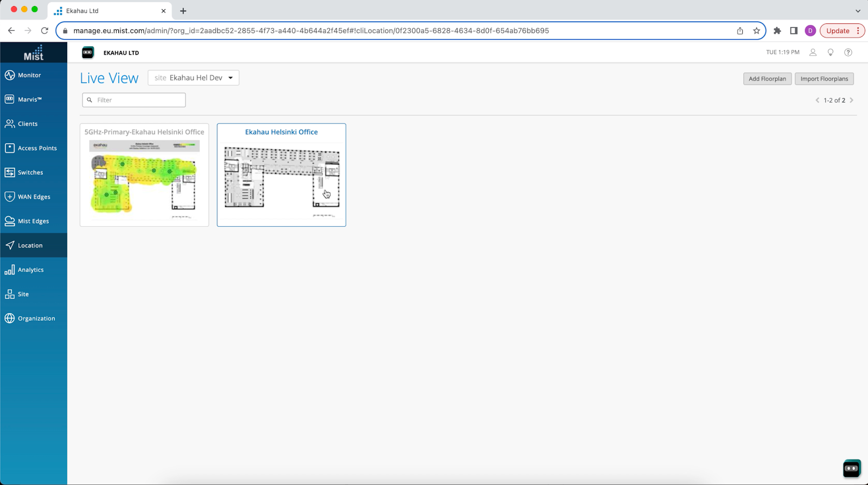Screen dimensions: 868x485
Task: Open Access Points page
Action: pyautogui.click(x=34, y=148)
